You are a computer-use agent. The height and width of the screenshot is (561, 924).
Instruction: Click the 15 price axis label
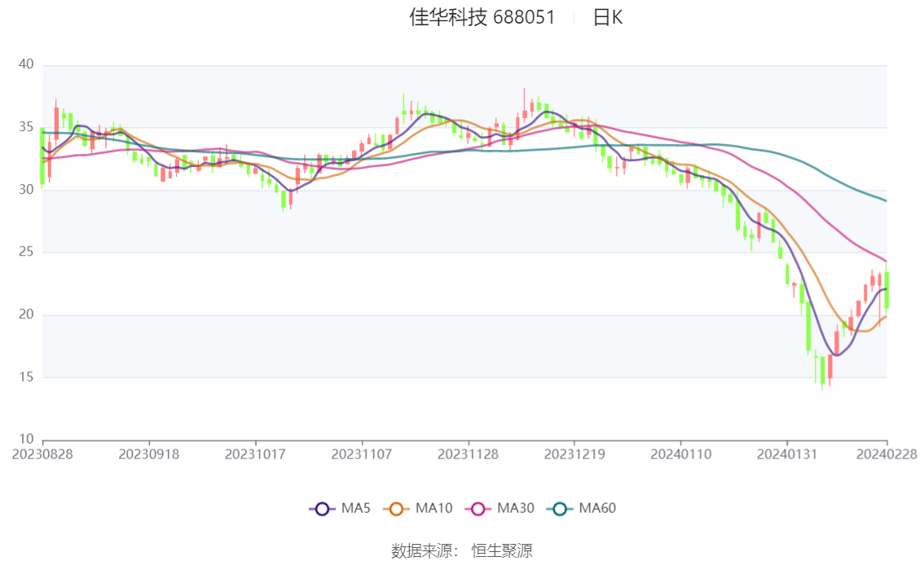26,377
